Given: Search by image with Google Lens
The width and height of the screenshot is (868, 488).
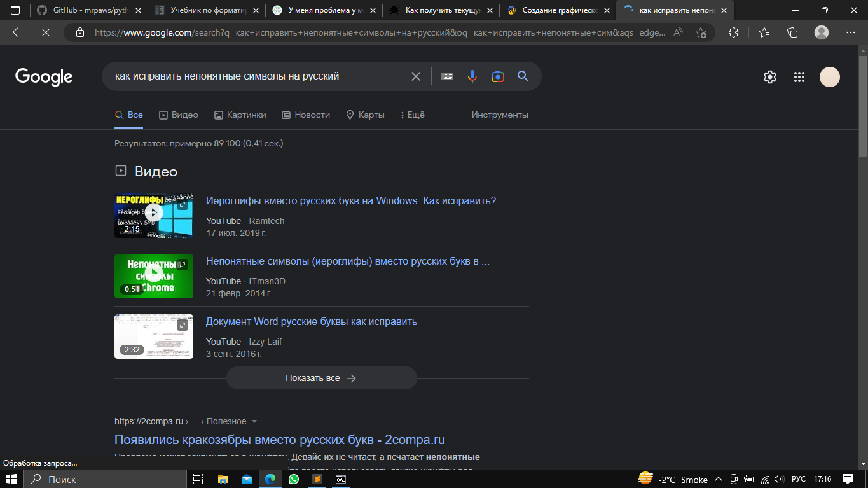Looking at the screenshot, I should coord(498,76).
